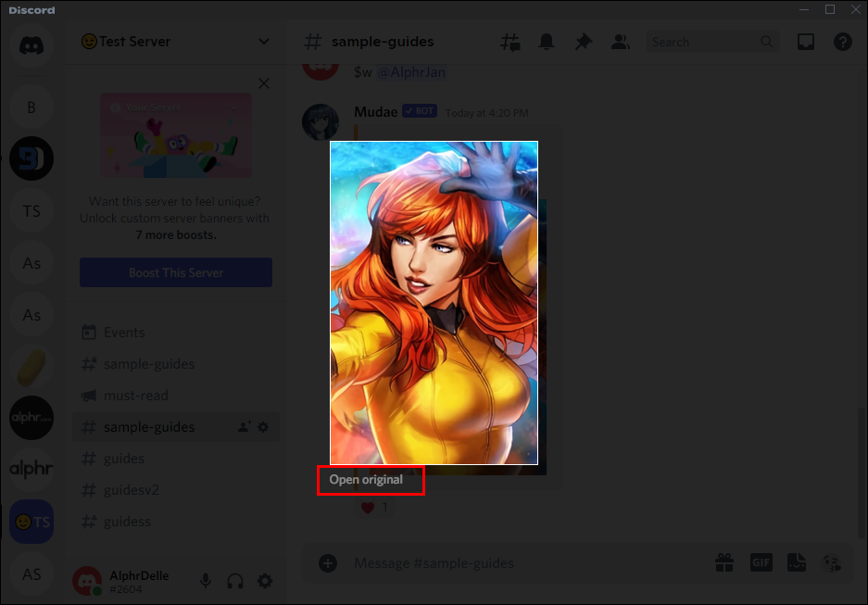The width and height of the screenshot is (868, 605).
Task: Open the round black alphr.com server icon
Action: (31, 418)
